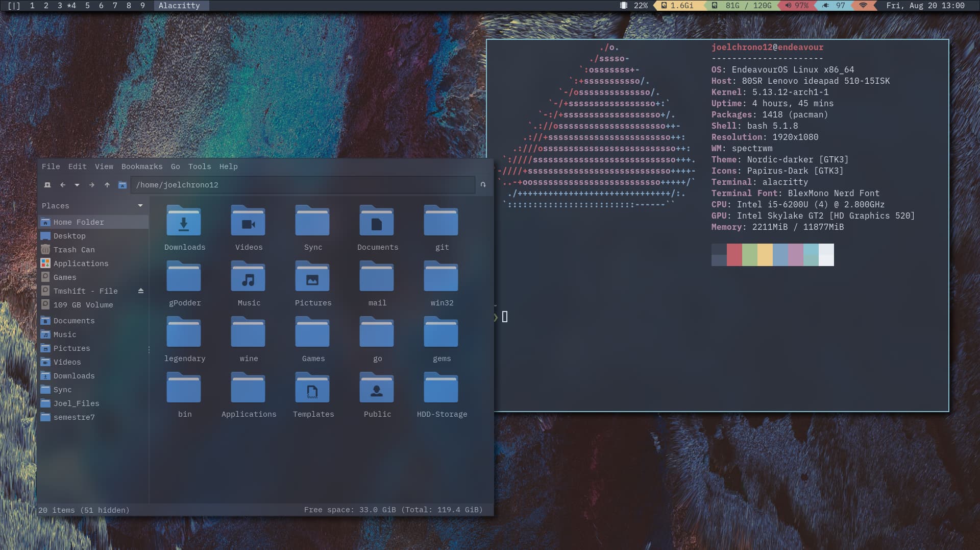Open the Music bookmark in sidebar

(x=93, y=334)
